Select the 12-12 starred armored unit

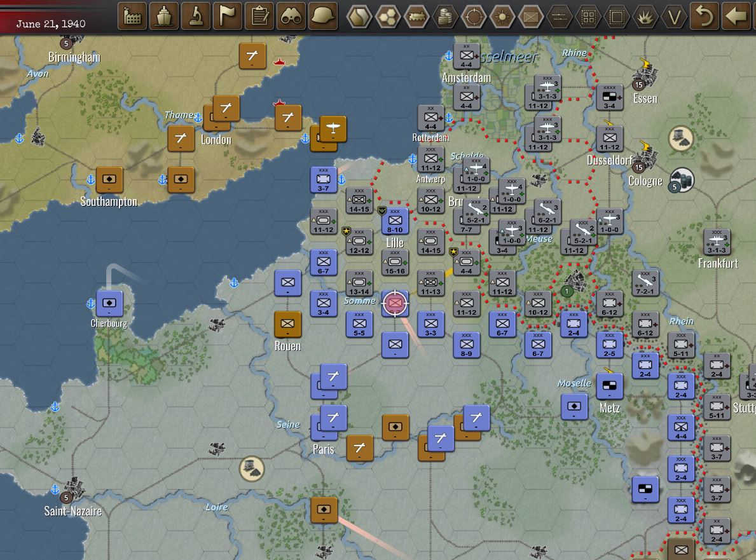click(x=359, y=242)
